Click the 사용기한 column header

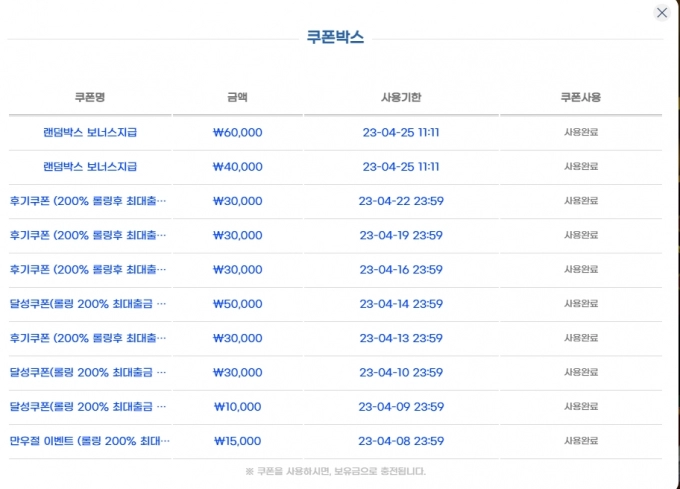pyautogui.click(x=401, y=98)
